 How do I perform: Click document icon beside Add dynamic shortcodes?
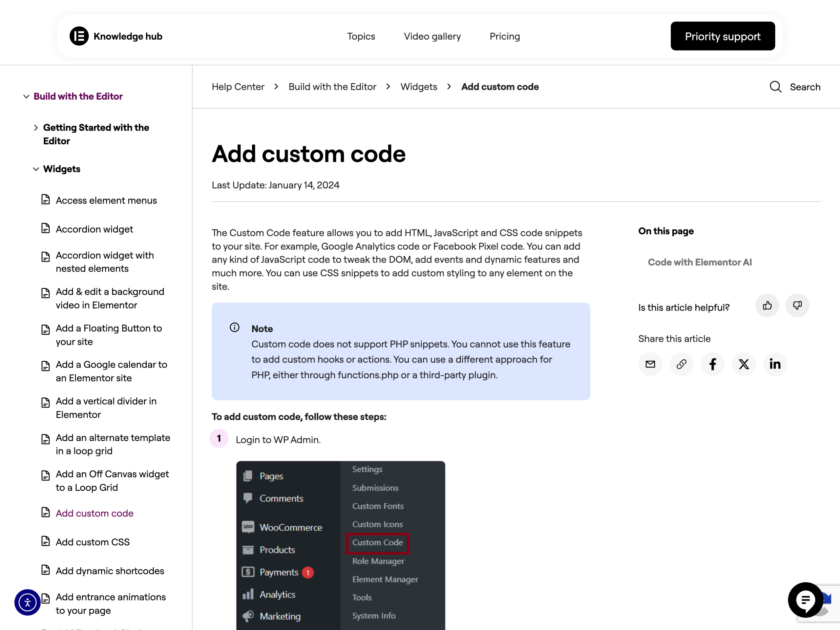coord(46,570)
